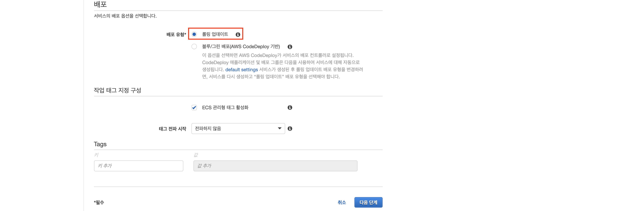The image size is (644, 211).
Task: Click info icon beside 롤링 업데이트
Action: [238, 34]
